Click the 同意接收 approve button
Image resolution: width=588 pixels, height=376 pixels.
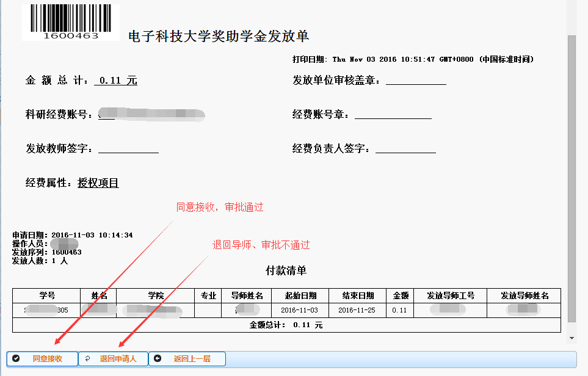tap(42, 359)
